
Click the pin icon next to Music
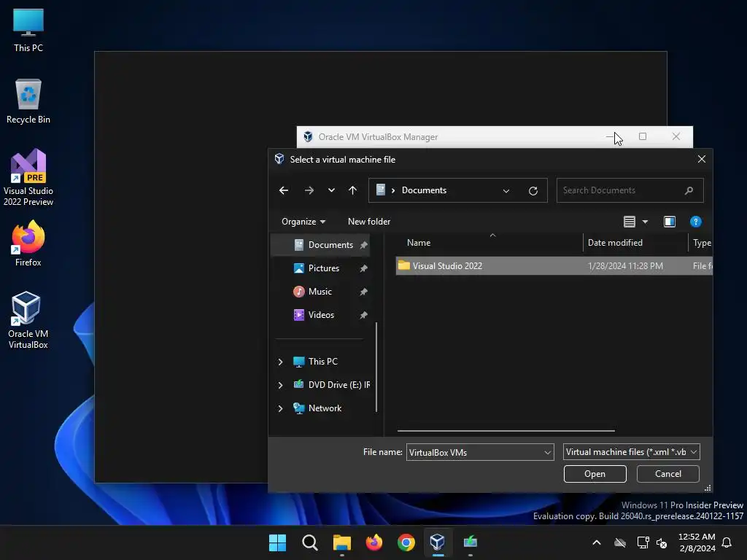point(363,292)
